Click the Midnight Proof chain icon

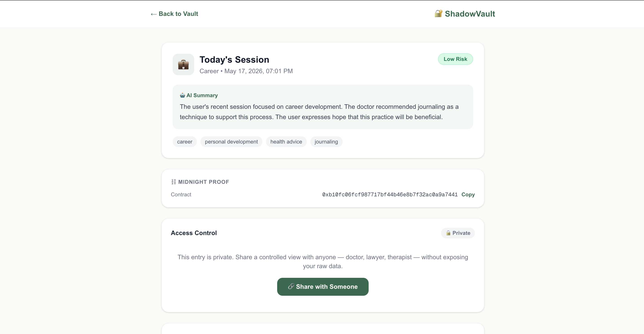coord(174,182)
